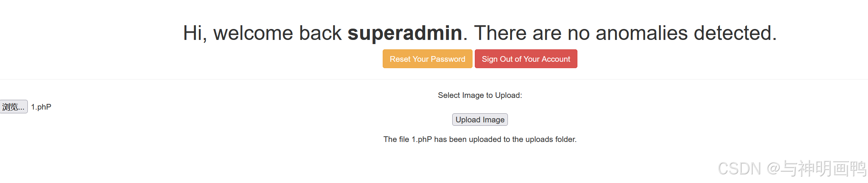
Task: Select the bold superadmin username
Action: tap(405, 33)
